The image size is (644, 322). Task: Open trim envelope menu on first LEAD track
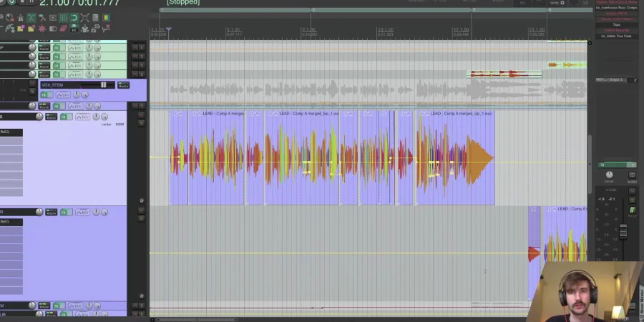click(x=82, y=117)
